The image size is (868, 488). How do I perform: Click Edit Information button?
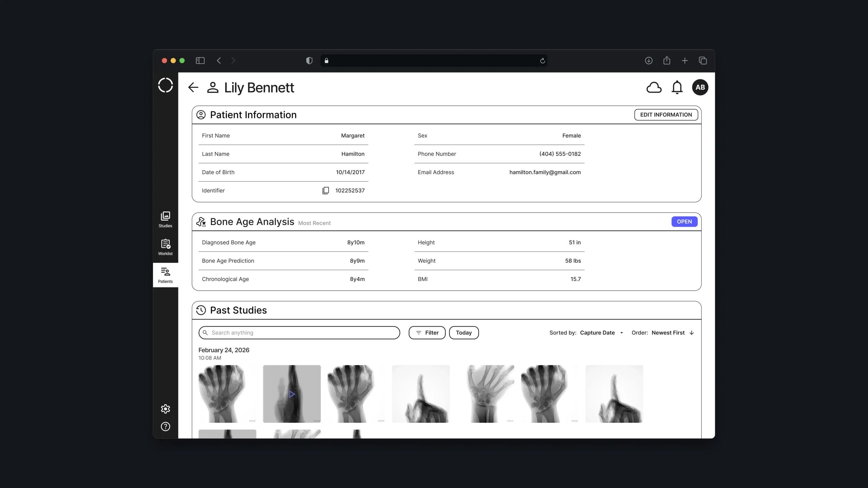pos(666,115)
